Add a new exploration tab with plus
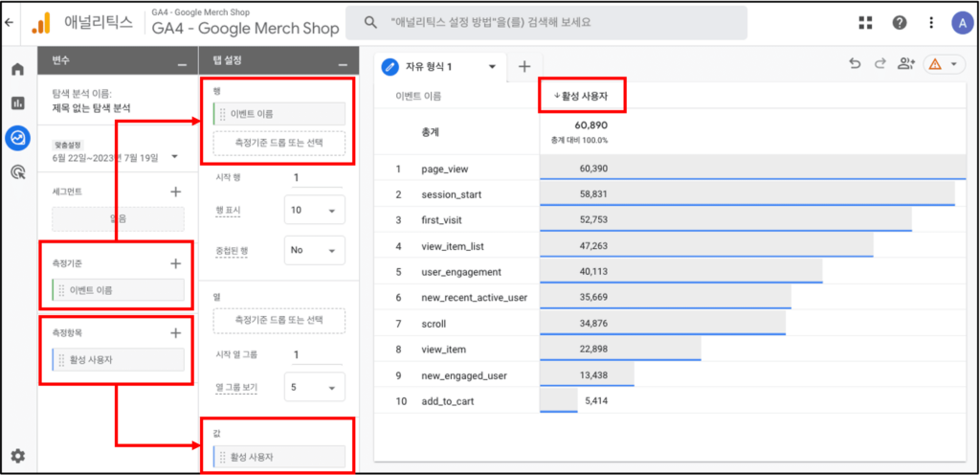The image size is (980, 475). (x=524, y=66)
